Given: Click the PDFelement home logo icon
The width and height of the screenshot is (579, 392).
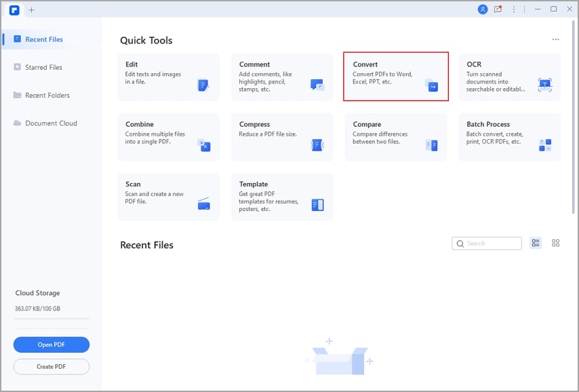Looking at the screenshot, I should point(14,10).
